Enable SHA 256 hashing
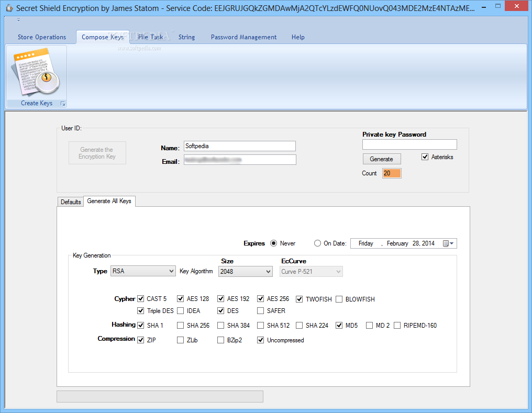Screen dimensions: 532x413 point(181,325)
